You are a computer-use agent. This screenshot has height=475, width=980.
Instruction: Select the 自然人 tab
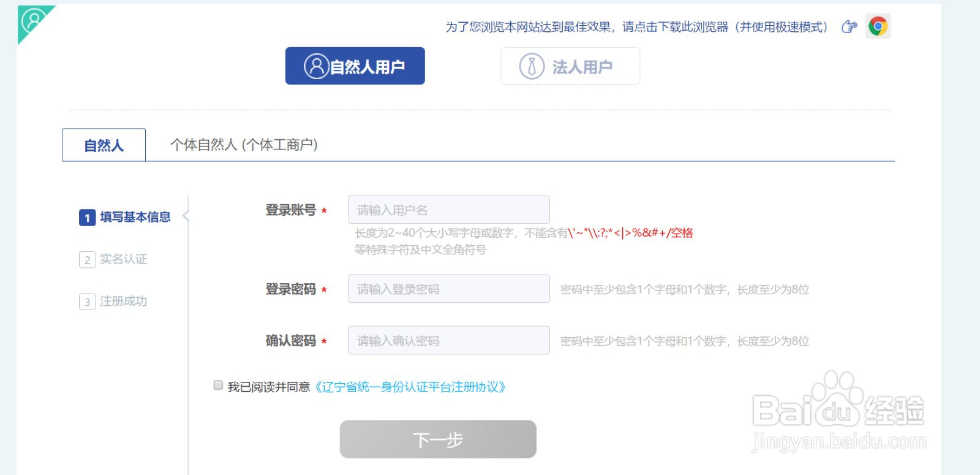(104, 145)
